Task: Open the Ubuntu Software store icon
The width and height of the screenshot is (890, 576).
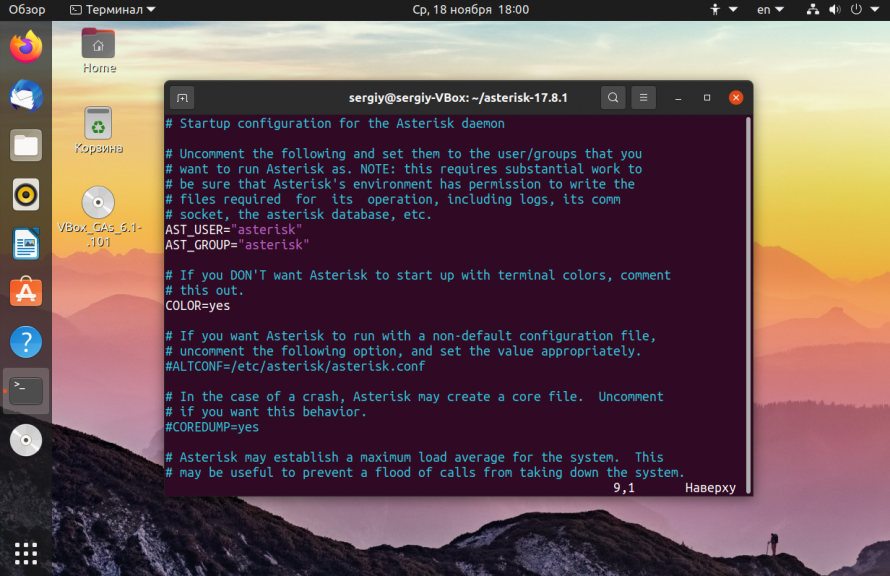Action: [26, 293]
